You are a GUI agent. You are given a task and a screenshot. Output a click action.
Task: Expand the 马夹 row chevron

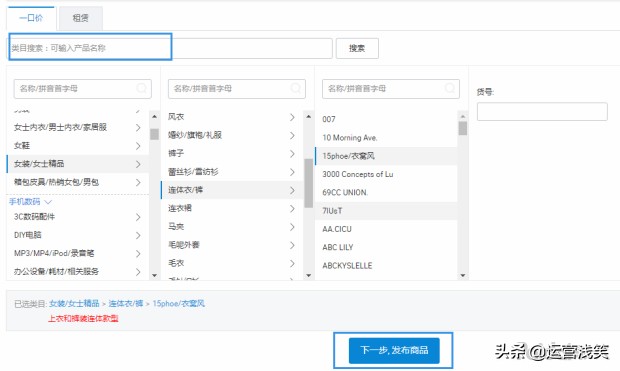point(292,227)
